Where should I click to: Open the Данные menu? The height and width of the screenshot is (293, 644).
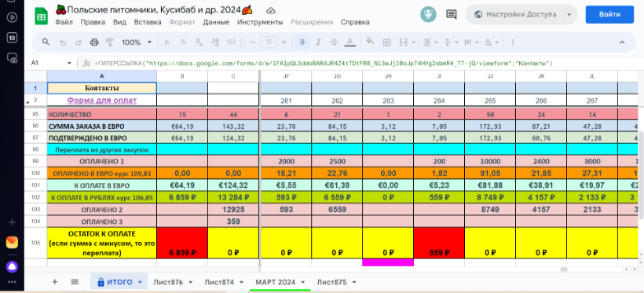coord(216,22)
